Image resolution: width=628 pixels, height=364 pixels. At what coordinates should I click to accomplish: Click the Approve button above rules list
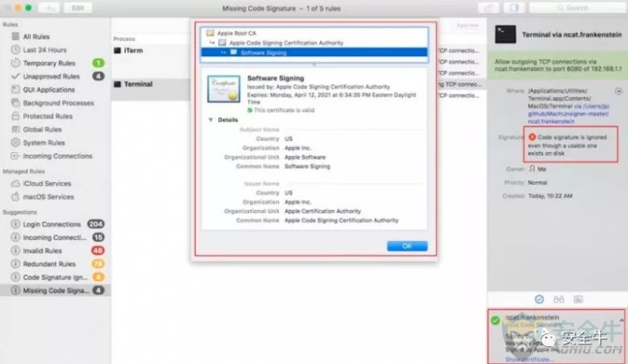tap(467, 25)
